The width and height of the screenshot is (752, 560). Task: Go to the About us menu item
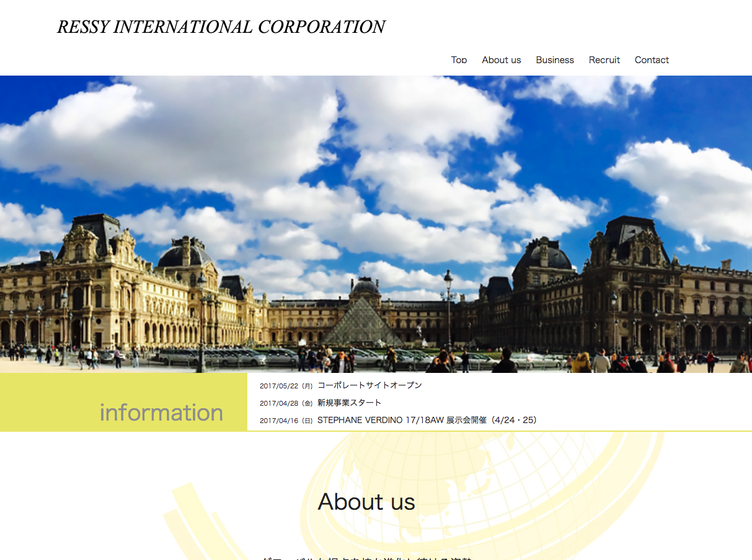(501, 60)
